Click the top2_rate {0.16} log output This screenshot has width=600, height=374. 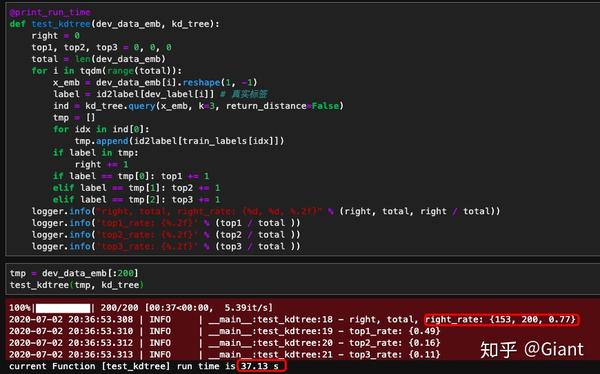coord(395,343)
